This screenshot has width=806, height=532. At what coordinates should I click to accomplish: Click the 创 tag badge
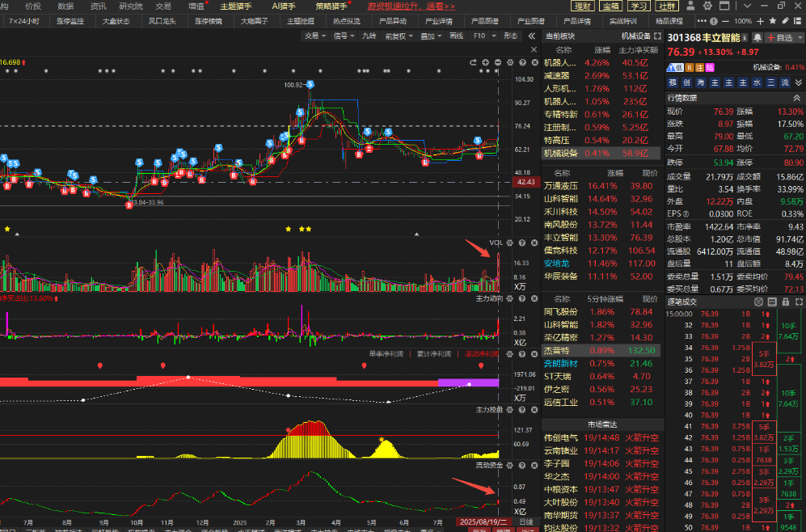click(686, 82)
